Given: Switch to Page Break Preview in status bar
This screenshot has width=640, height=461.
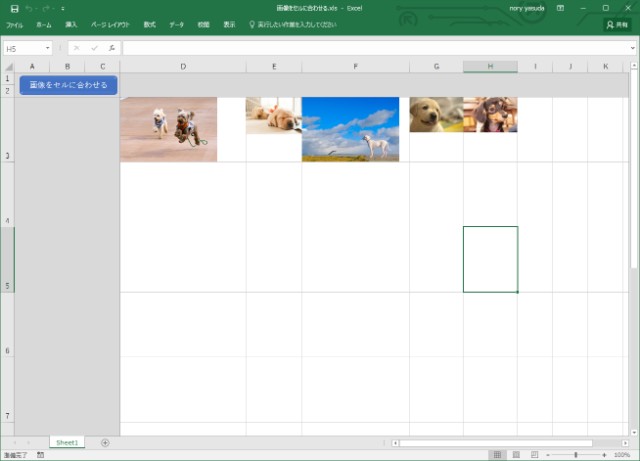Looking at the screenshot, I should coord(534,455).
